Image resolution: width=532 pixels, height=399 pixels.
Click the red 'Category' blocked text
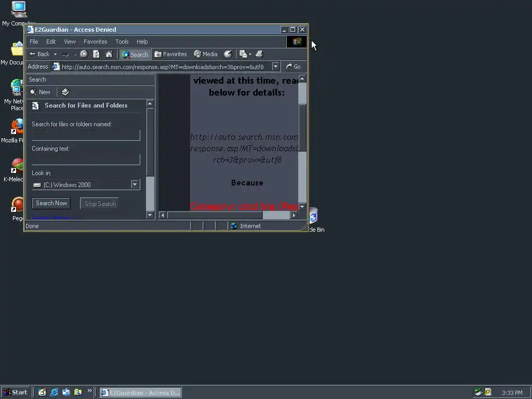pos(244,206)
